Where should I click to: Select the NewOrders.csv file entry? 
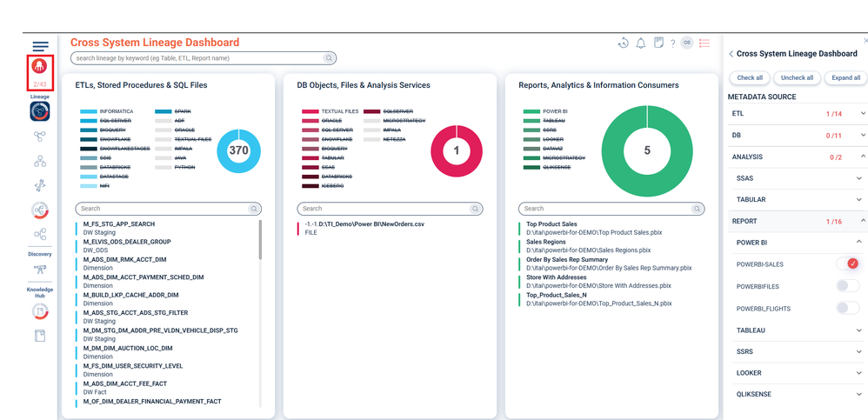point(360,228)
